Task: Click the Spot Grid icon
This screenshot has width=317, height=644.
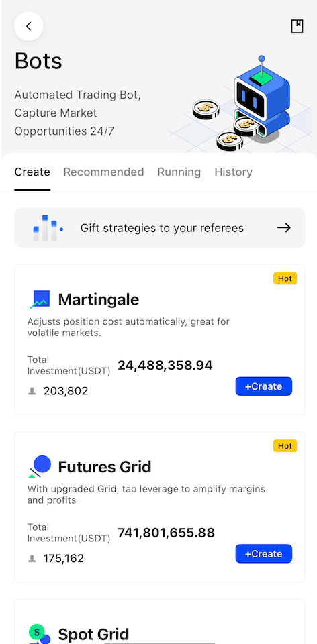Action: point(40,634)
